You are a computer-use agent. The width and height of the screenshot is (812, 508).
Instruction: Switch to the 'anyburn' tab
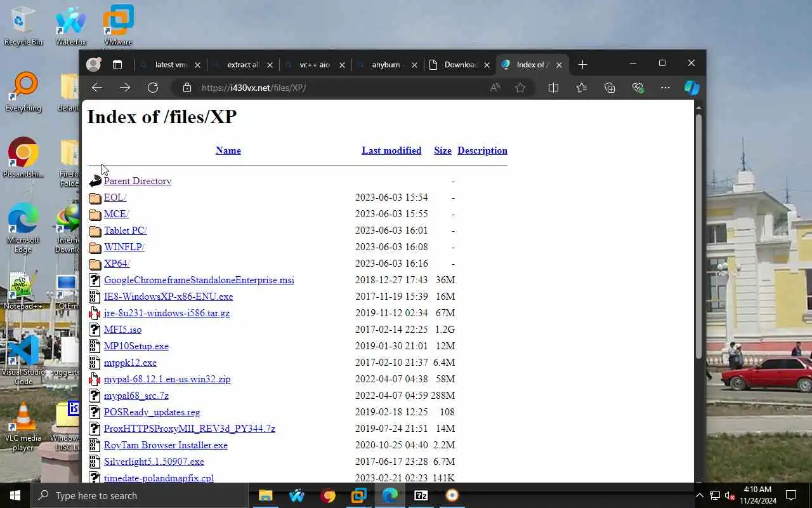[386, 65]
